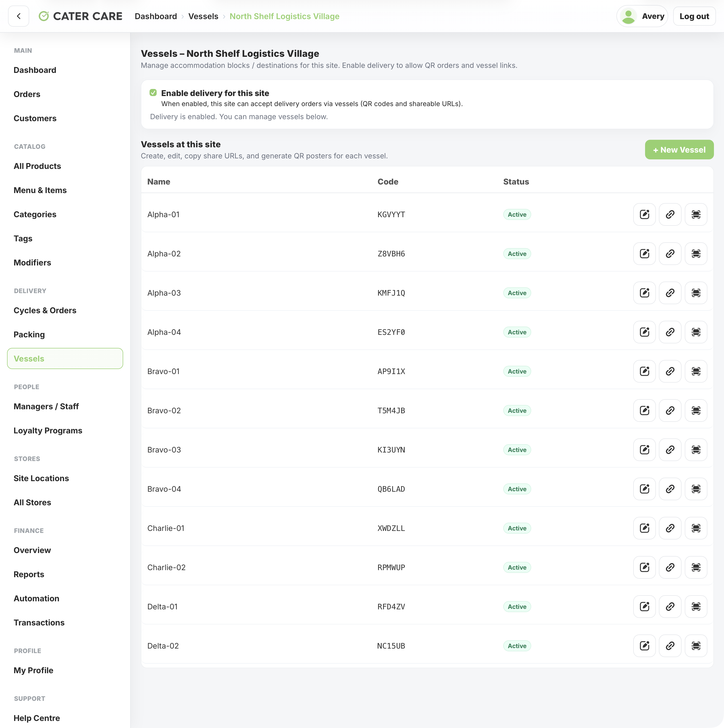
Task: Edit the Alpha-01 vessel
Action: point(645,214)
